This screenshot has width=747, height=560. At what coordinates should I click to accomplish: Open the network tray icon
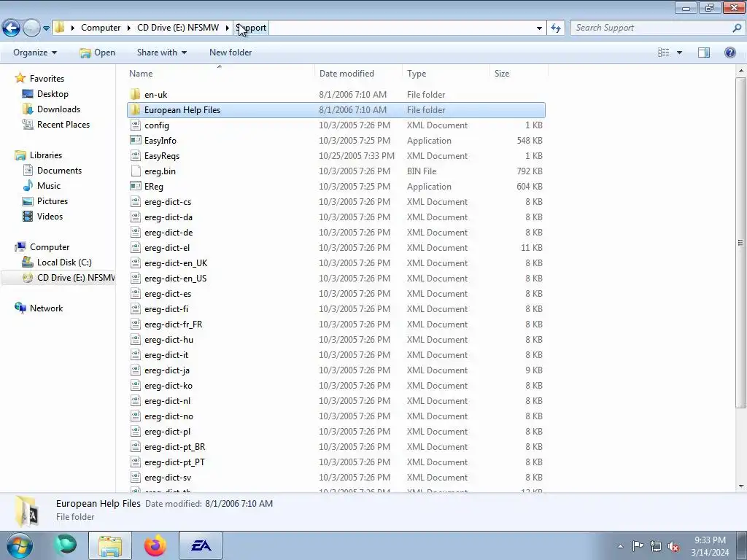[x=656, y=546]
